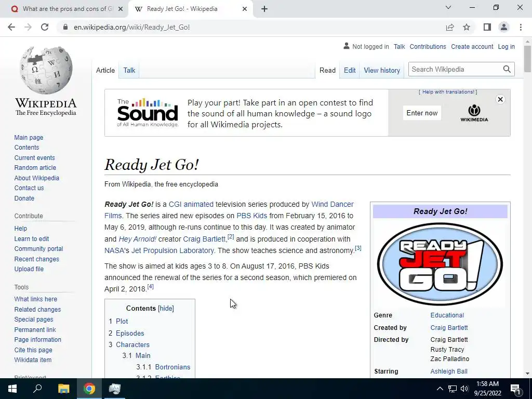Show hidden system tray icons
The height and width of the screenshot is (399, 532).
coord(440,389)
